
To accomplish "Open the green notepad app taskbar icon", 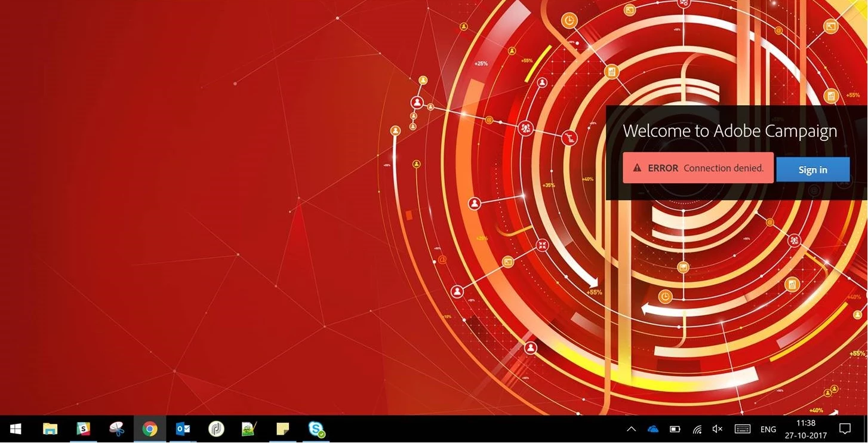I will coord(249,429).
